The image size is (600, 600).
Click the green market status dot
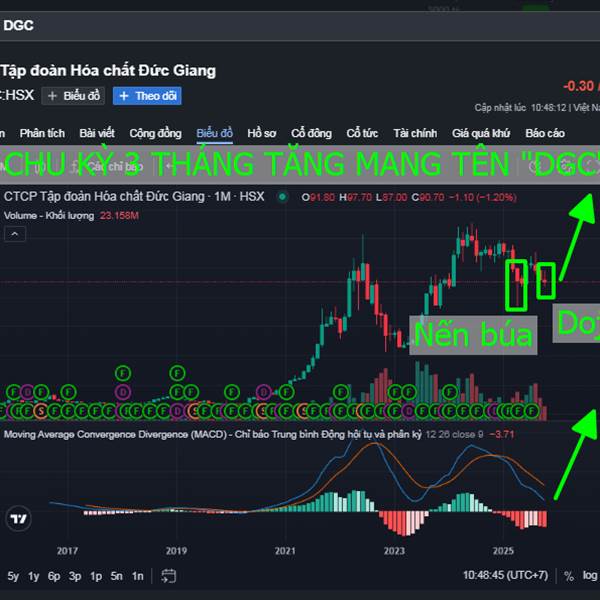pos(282,197)
